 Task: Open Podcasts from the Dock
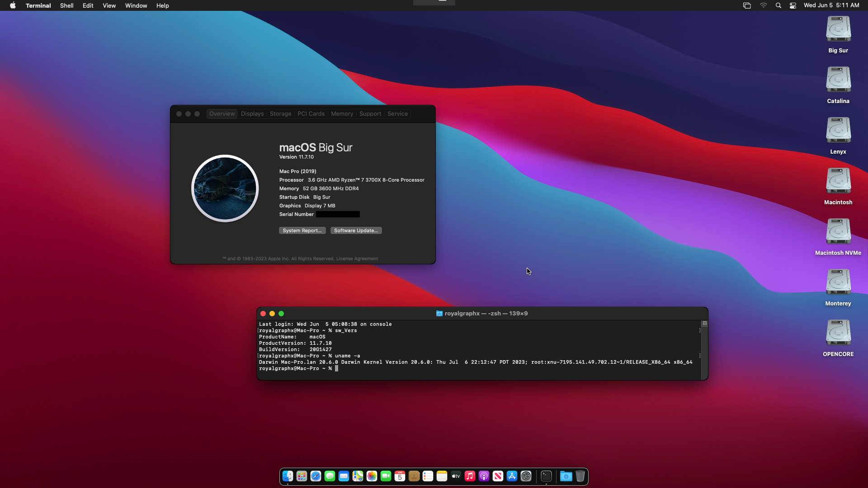coord(484,476)
